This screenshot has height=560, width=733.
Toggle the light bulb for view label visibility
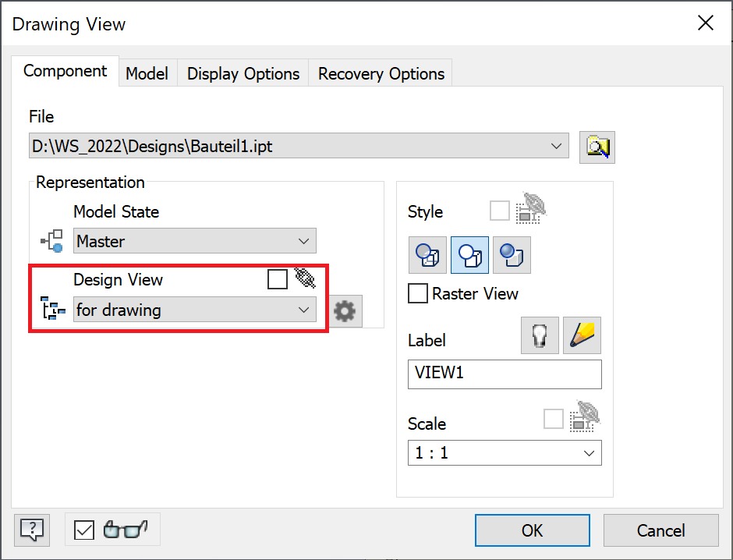(540, 335)
